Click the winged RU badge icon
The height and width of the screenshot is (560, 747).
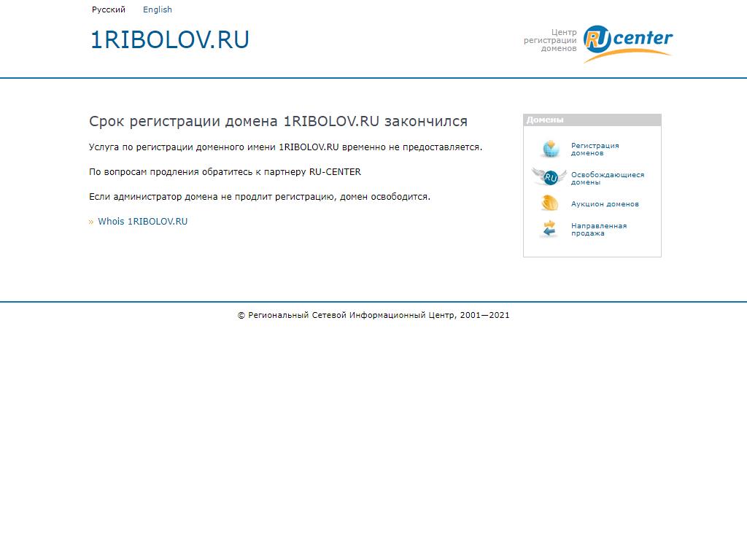[x=549, y=177]
